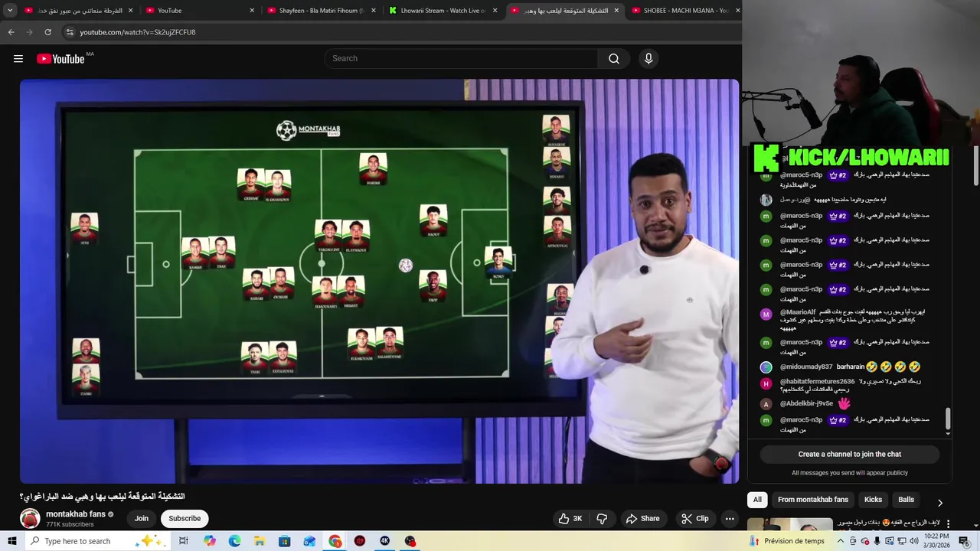Go back with the browser back arrow
This screenshot has height=551, width=980.
[x=11, y=32]
